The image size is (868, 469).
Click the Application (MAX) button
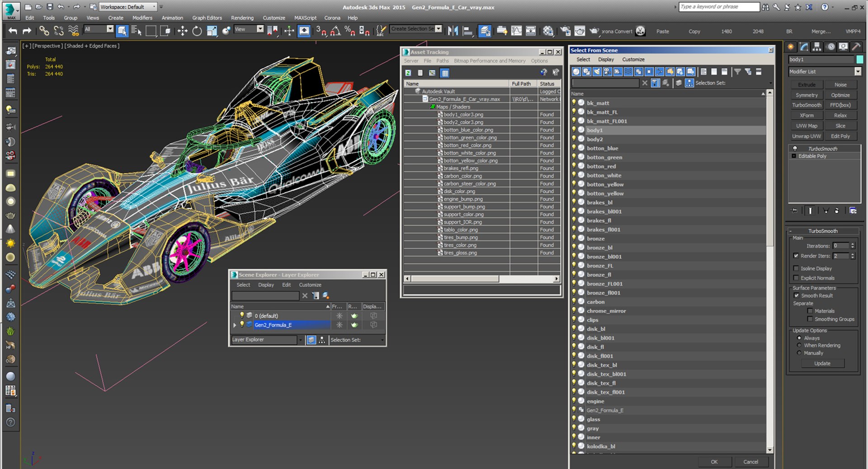11,11
